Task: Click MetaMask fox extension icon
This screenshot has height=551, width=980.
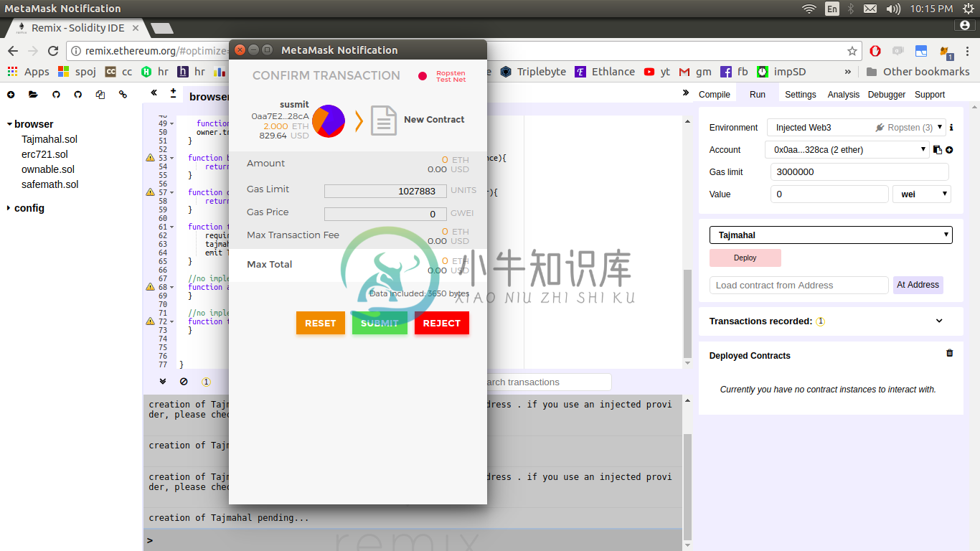Action: tap(946, 52)
